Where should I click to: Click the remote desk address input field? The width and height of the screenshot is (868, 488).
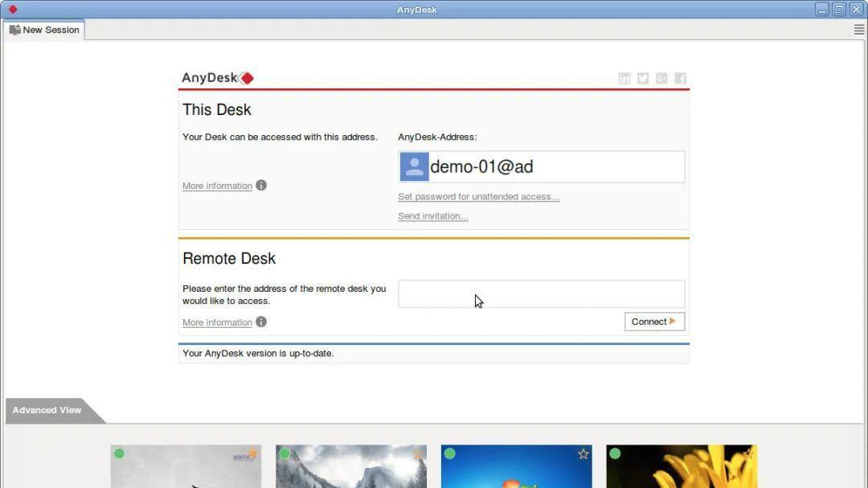click(541, 293)
